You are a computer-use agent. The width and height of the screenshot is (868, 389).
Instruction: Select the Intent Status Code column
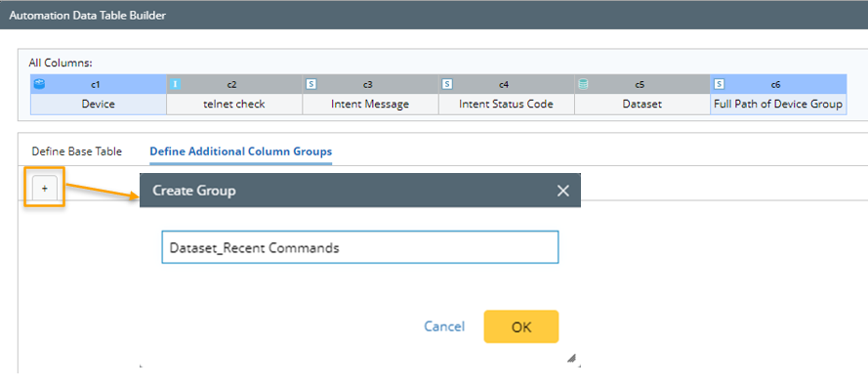[x=507, y=104]
